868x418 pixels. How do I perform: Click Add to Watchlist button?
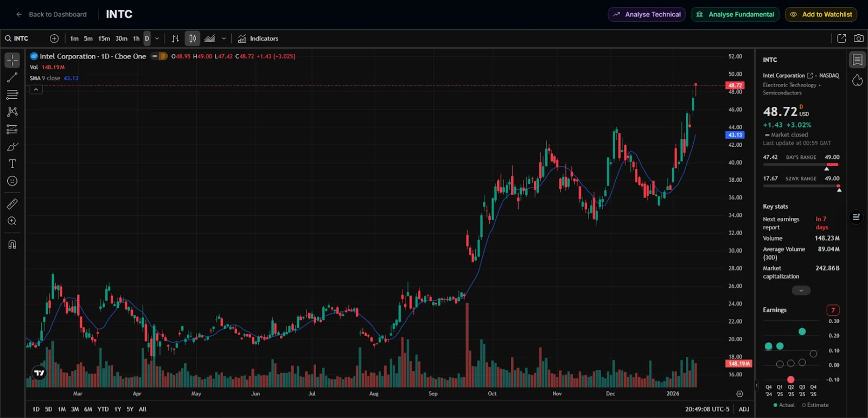click(821, 15)
